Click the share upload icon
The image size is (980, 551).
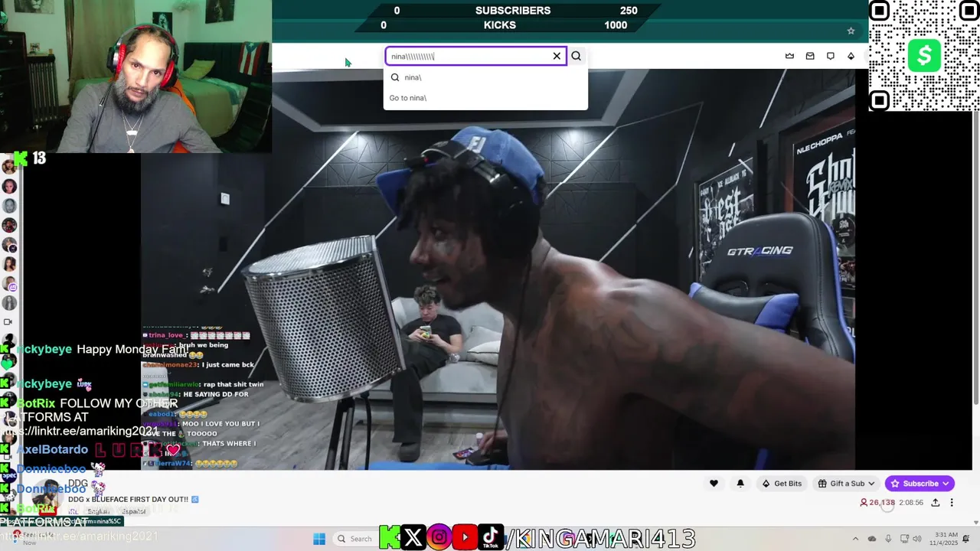pyautogui.click(x=936, y=503)
